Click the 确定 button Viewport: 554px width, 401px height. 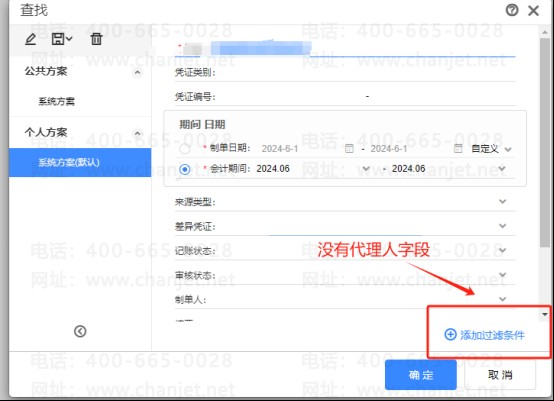421,375
